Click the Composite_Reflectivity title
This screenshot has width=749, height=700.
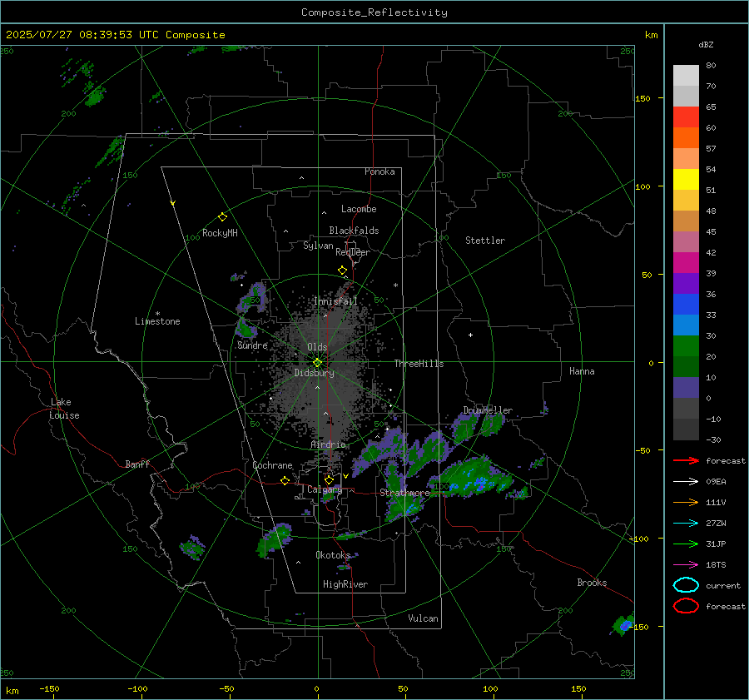(374, 12)
